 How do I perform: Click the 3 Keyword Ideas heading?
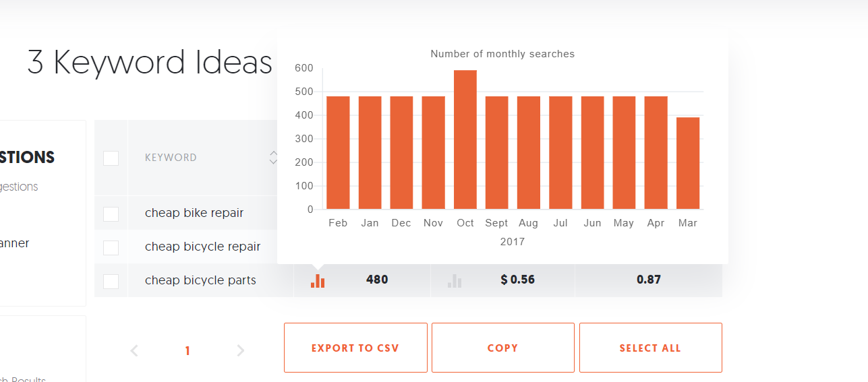[150, 63]
